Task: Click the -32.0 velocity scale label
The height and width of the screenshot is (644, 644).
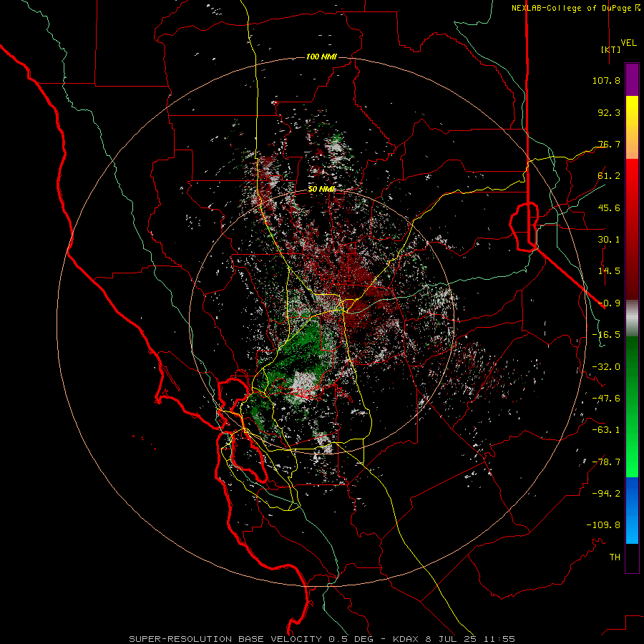Action: pyautogui.click(x=606, y=367)
